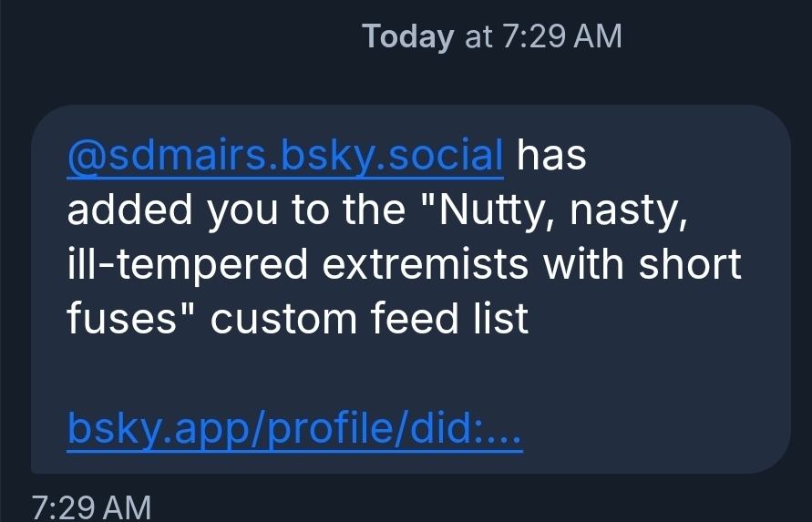Click the "Today at 7:29 AM" date header
This screenshot has height=522, width=812.
tap(491, 36)
